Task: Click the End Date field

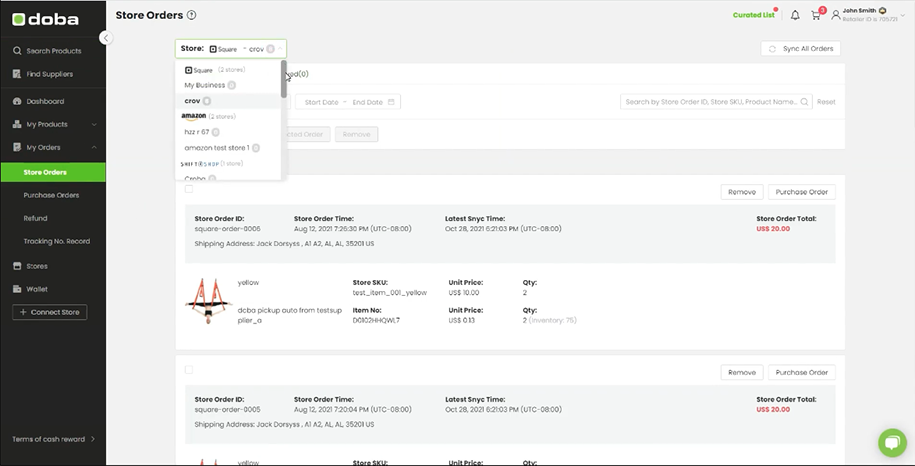Action: click(x=368, y=102)
